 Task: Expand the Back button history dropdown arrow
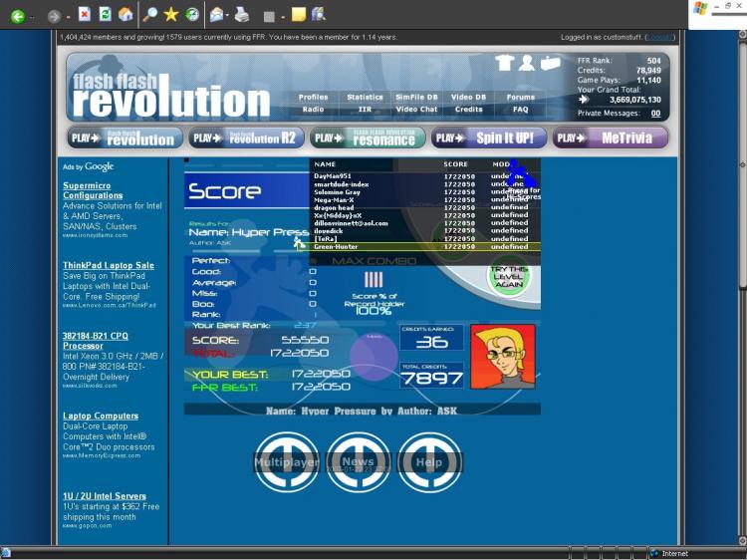click(33, 17)
